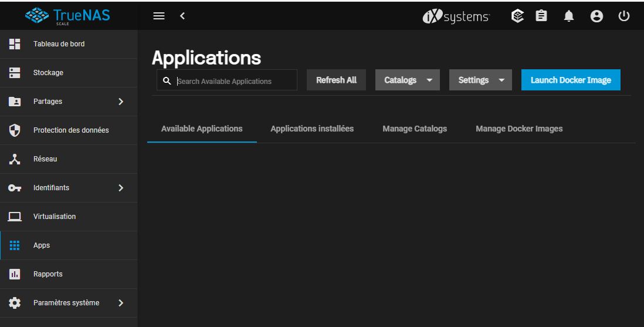Select Apps menu label
Screen dimensions: 644x327
(x=42, y=245)
